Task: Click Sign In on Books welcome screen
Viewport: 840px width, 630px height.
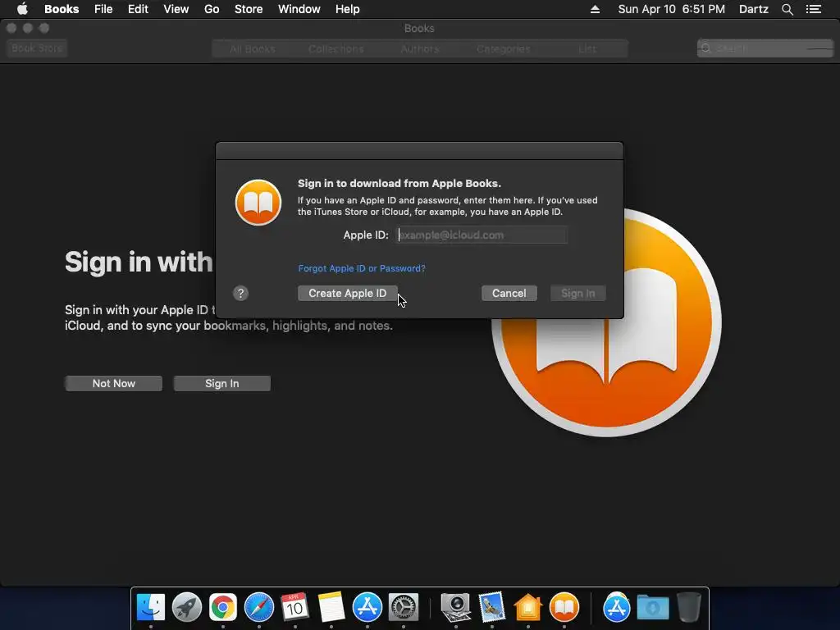Action: (221, 384)
